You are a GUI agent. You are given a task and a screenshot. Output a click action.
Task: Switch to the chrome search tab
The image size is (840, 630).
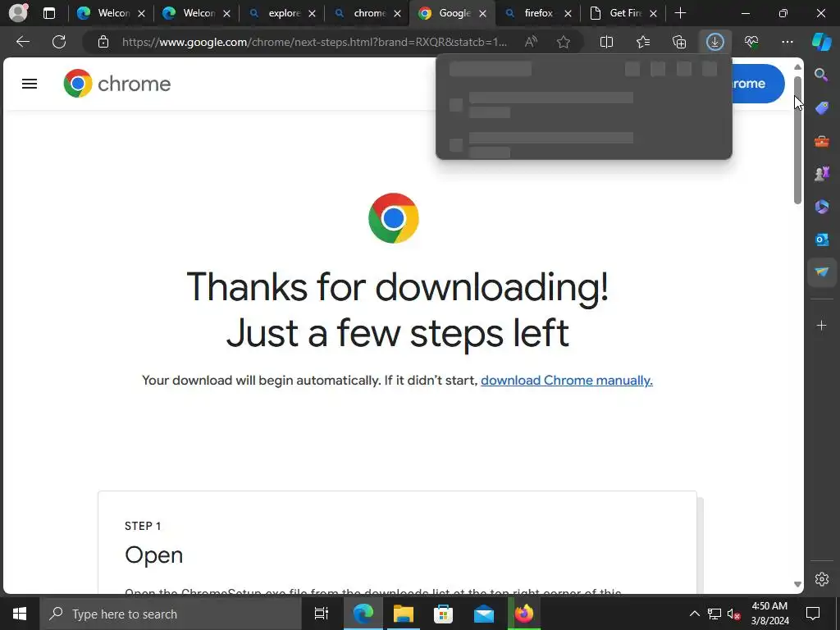(367, 13)
